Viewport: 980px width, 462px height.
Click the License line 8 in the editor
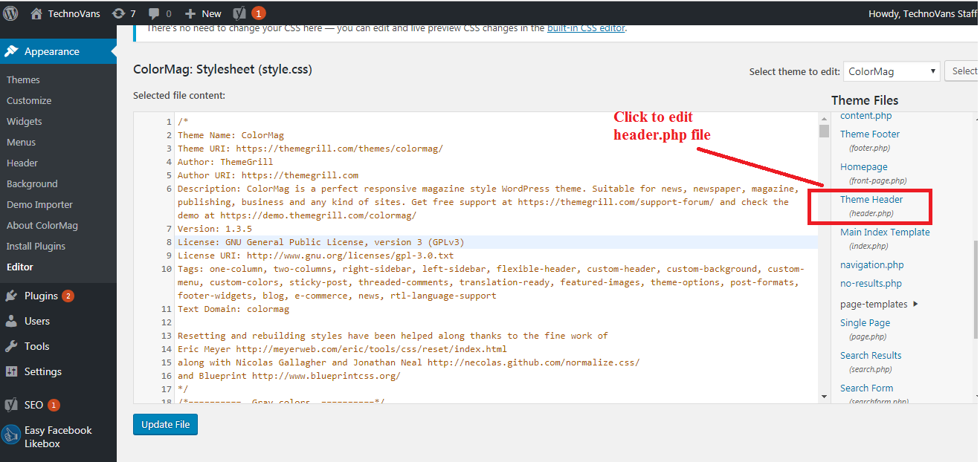(x=320, y=242)
